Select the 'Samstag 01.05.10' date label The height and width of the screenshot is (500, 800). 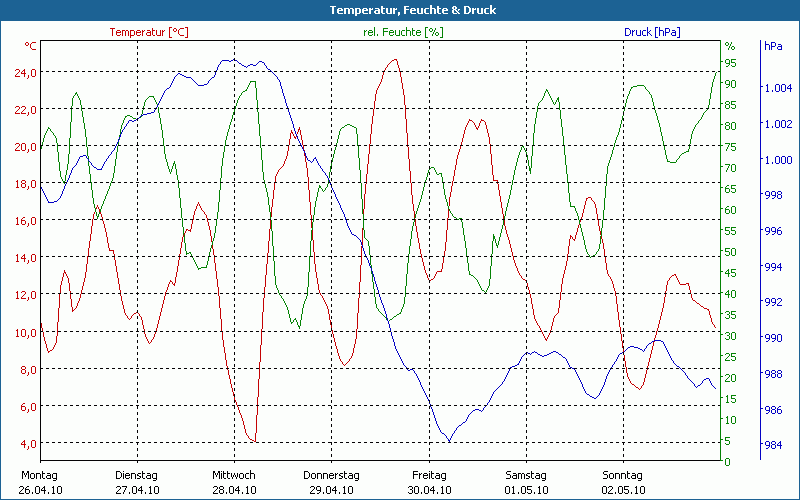(x=526, y=482)
